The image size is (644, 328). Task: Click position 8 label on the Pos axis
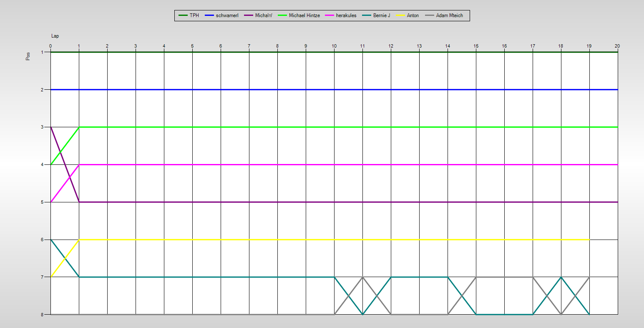tap(43, 314)
